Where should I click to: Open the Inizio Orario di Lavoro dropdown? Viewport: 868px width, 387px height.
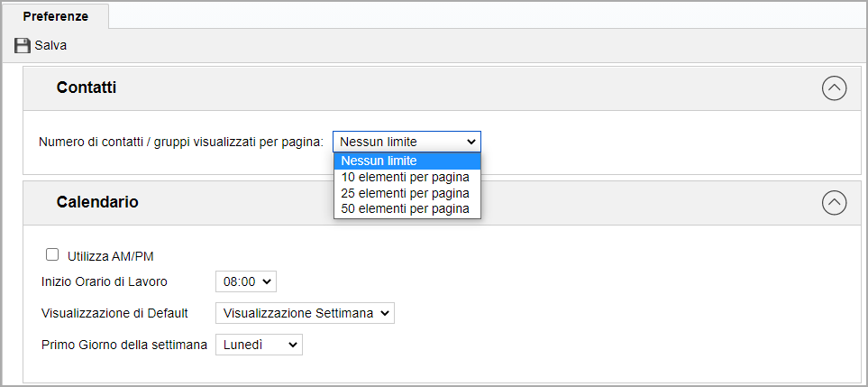246,281
